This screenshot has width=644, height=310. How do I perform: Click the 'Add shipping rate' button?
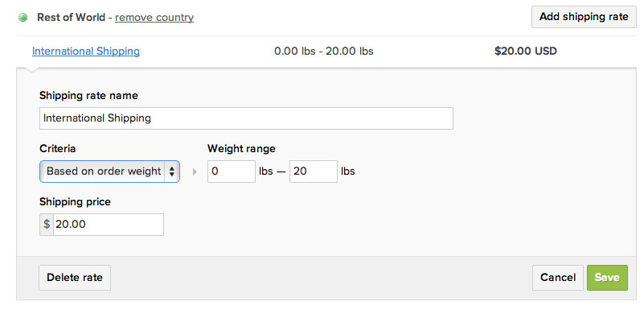[584, 17]
